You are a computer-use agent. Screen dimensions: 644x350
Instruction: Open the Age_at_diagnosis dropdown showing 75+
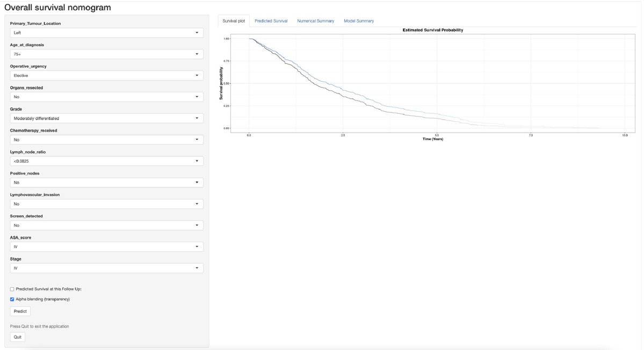coord(106,54)
